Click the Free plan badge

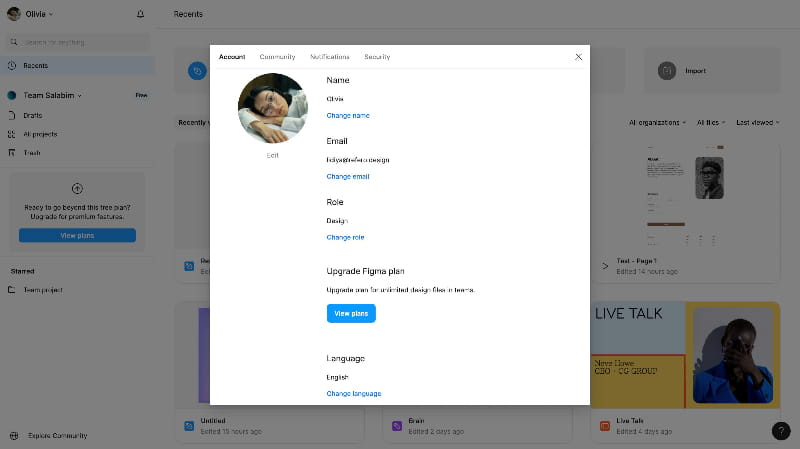pyautogui.click(x=141, y=95)
